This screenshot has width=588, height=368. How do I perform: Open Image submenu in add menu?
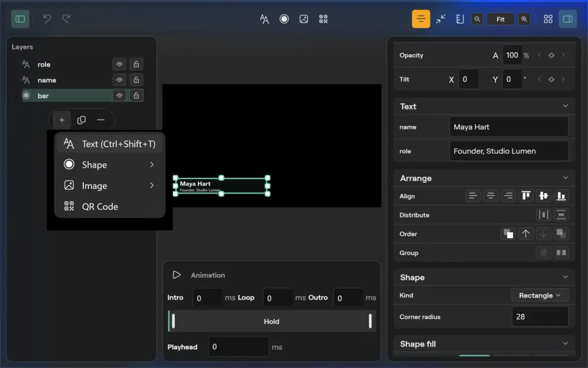110,186
